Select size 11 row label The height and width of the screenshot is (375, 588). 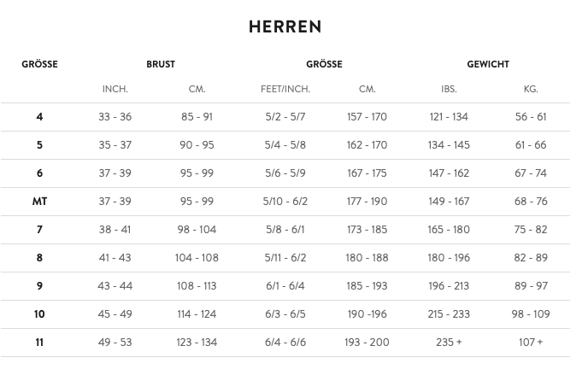pos(39,343)
